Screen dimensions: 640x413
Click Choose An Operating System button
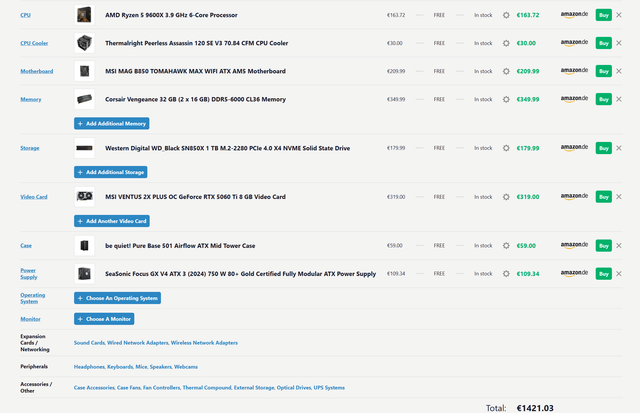[118, 298]
